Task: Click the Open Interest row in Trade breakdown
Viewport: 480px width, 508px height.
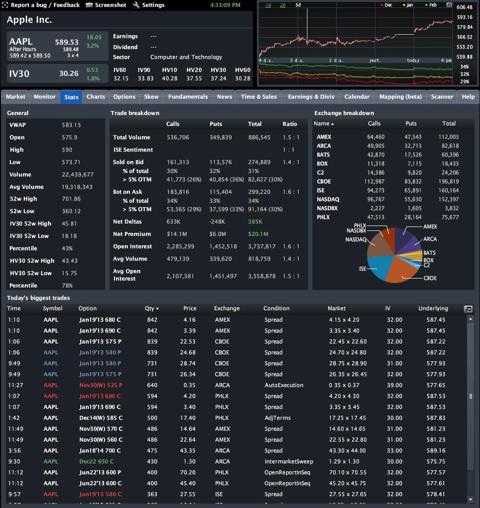Action: 208,246
